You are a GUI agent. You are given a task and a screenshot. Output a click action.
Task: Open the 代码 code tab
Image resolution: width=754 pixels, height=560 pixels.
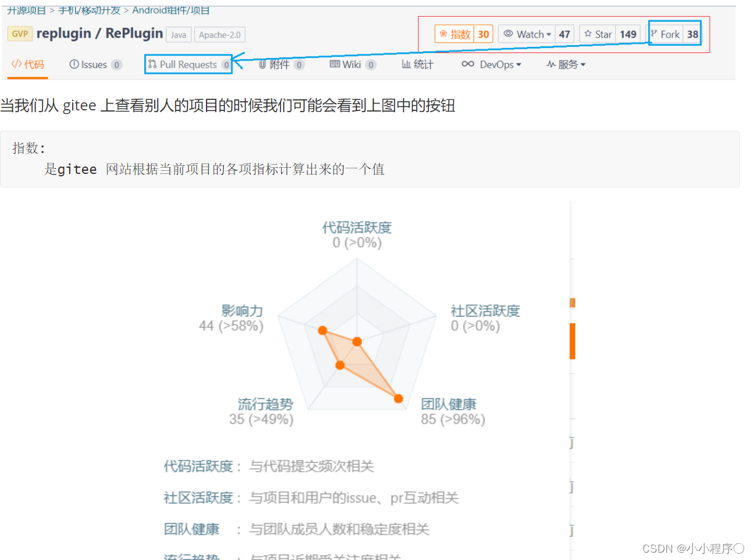click(x=28, y=65)
